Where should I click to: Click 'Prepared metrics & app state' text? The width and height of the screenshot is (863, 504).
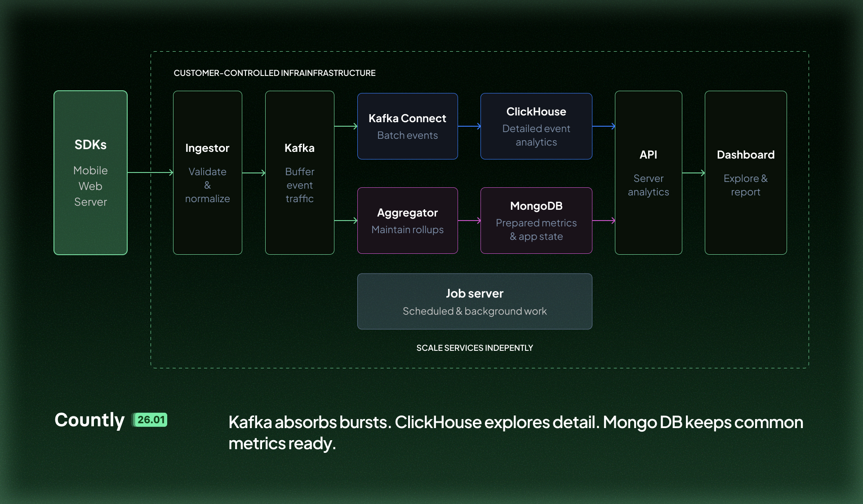[536, 230]
